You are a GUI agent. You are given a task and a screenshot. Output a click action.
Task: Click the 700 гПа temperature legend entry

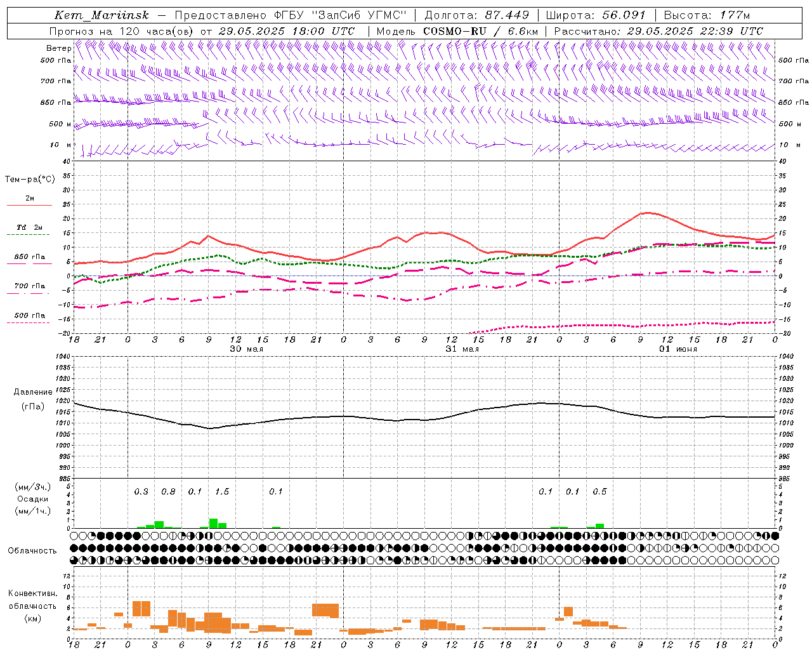pos(30,286)
